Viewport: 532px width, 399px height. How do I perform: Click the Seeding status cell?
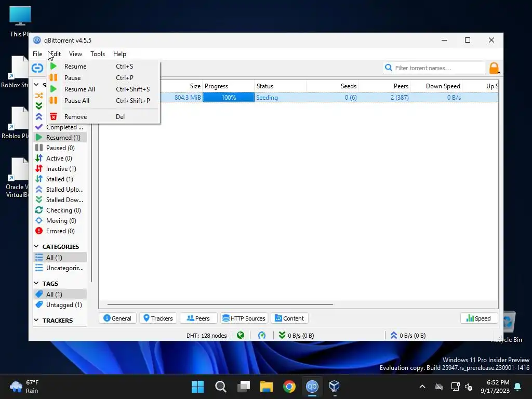coord(280,97)
